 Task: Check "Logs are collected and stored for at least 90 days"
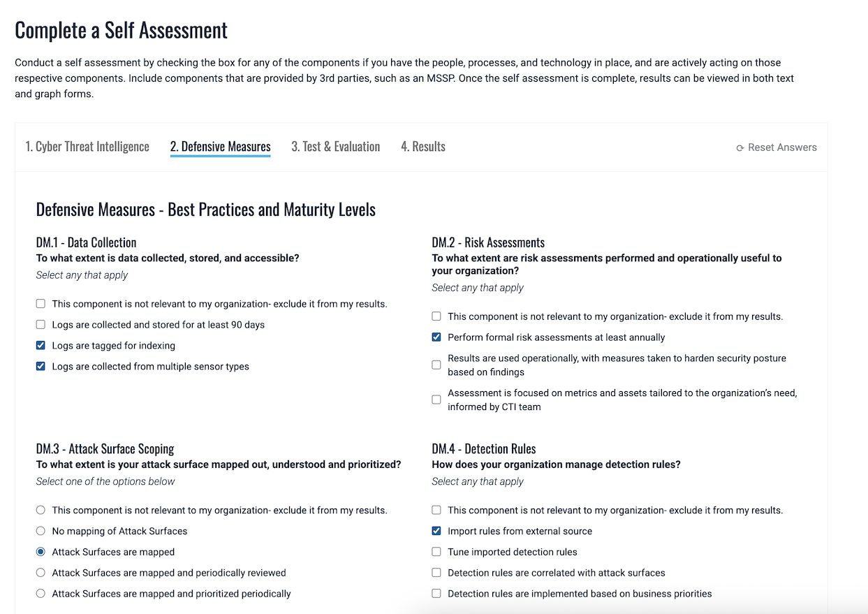click(40, 324)
